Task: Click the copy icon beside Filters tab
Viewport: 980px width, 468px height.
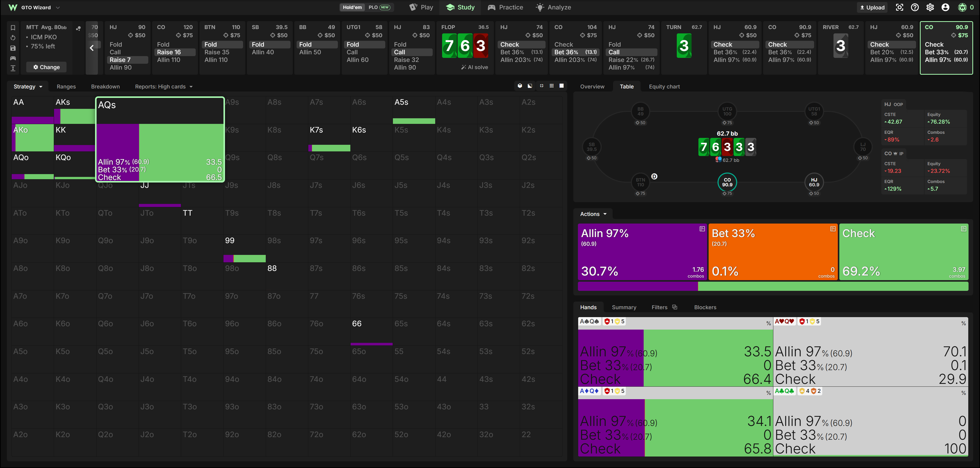Action: click(674, 307)
